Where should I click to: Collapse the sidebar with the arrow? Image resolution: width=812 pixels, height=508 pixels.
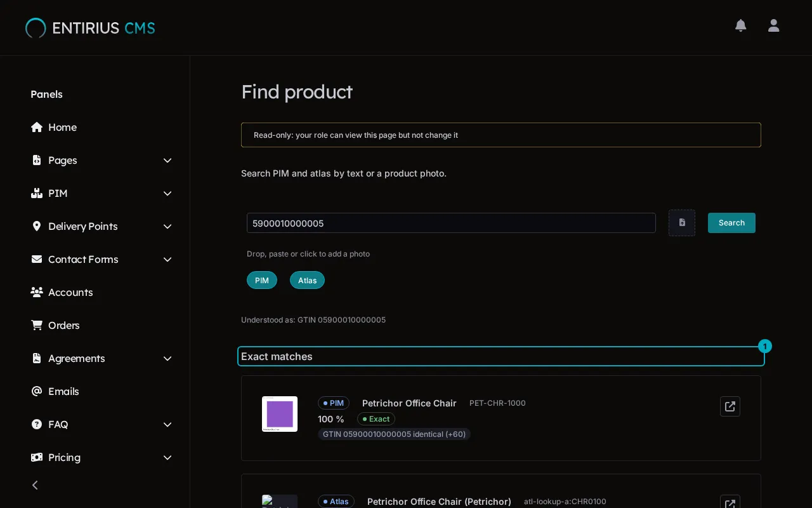tap(35, 485)
